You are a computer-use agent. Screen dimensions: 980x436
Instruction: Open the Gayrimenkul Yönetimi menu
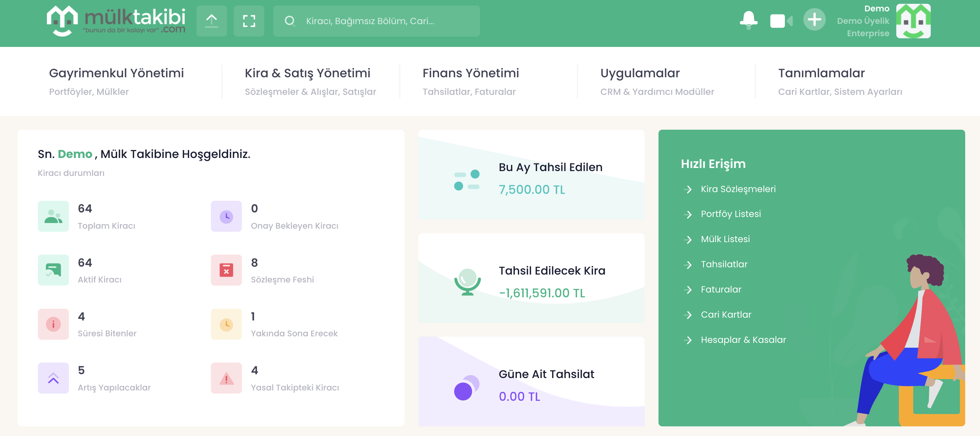[x=116, y=73]
